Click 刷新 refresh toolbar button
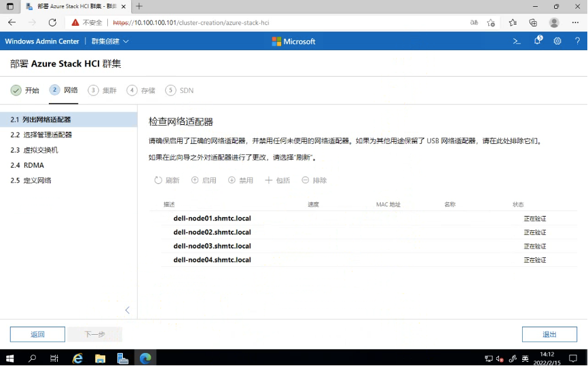588x366 pixels. (x=167, y=181)
